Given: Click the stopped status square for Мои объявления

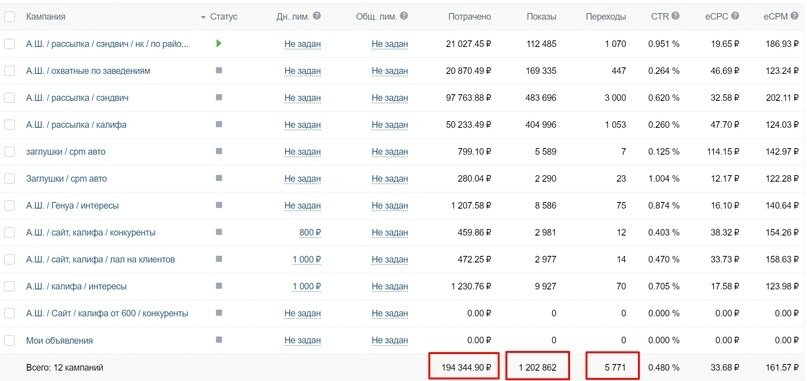Looking at the screenshot, I should [219, 340].
